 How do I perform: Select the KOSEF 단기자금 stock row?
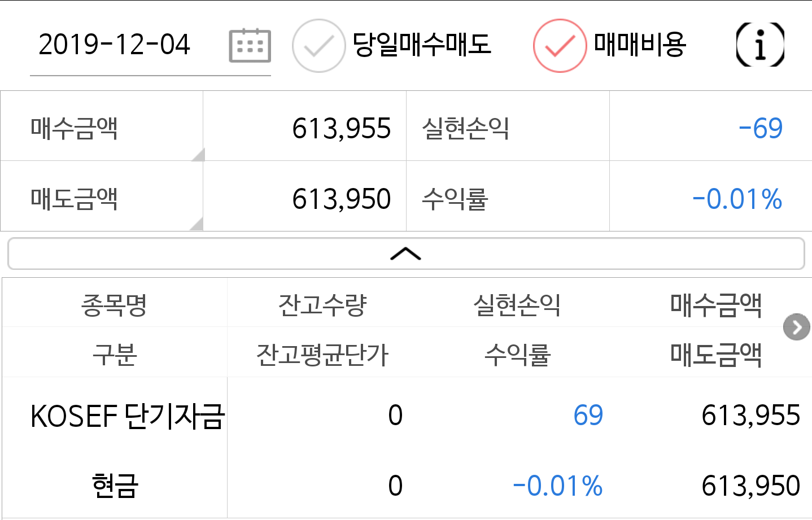pyautogui.click(x=128, y=416)
